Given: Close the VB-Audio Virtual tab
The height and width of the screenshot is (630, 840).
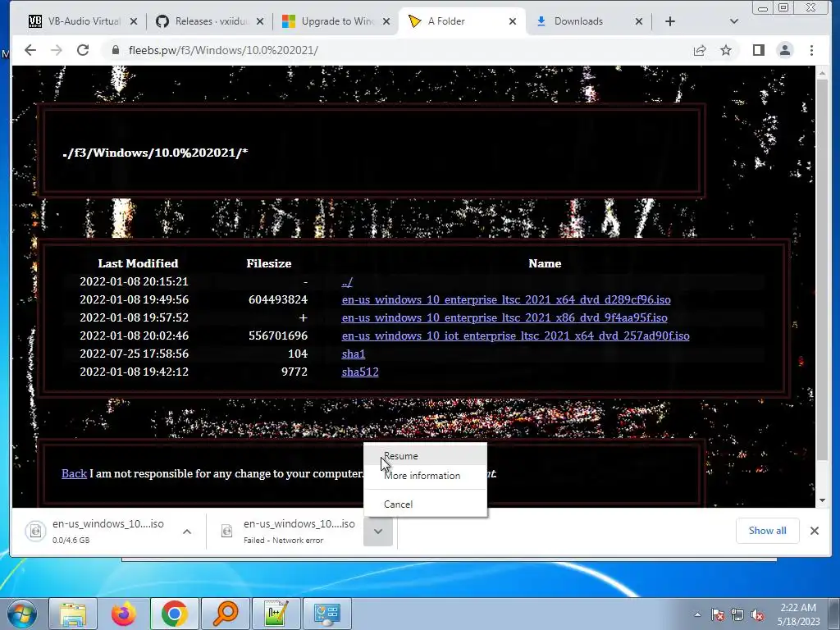Looking at the screenshot, I should (x=134, y=21).
